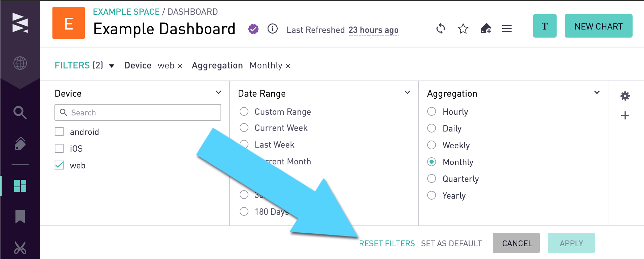
Task: Check the android device checkbox
Action: click(x=59, y=132)
